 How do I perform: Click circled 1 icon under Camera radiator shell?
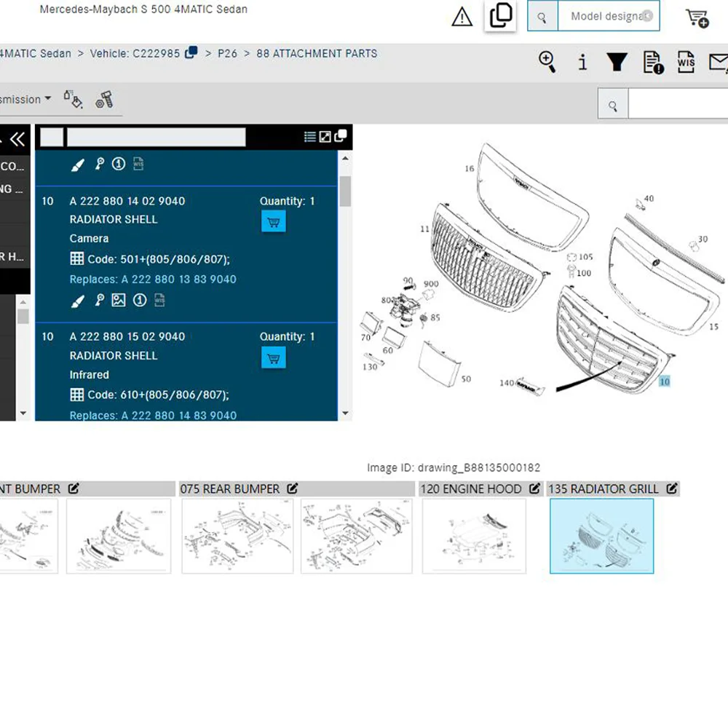(140, 301)
